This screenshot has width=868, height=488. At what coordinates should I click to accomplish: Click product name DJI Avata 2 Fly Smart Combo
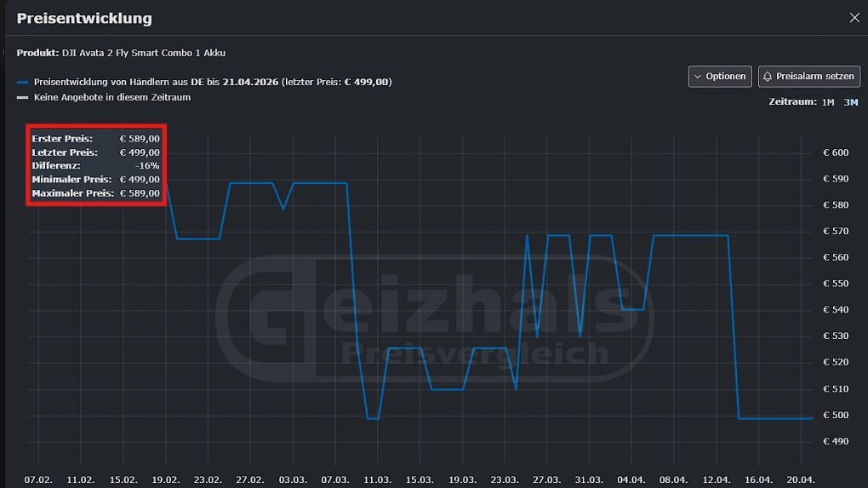coord(143,53)
